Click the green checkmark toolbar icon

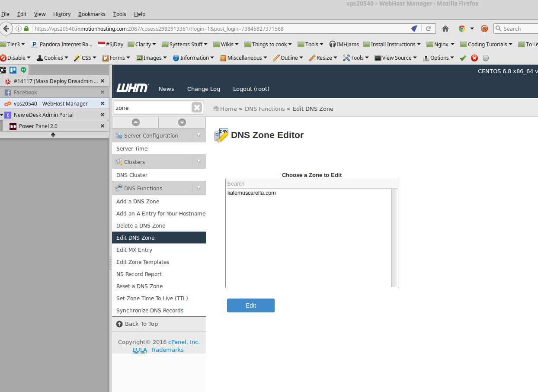(463, 58)
